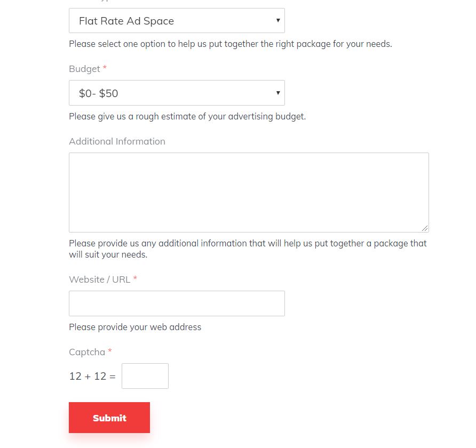The height and width of the screenshot is (448, 476).
Task: Click the Budget field label
Action: pos(84,69)
